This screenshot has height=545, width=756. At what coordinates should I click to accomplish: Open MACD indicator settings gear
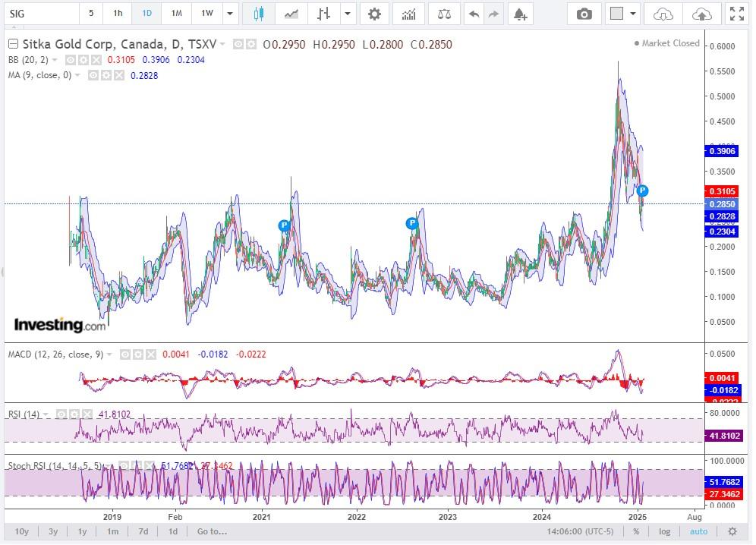[x=138, y=354]
